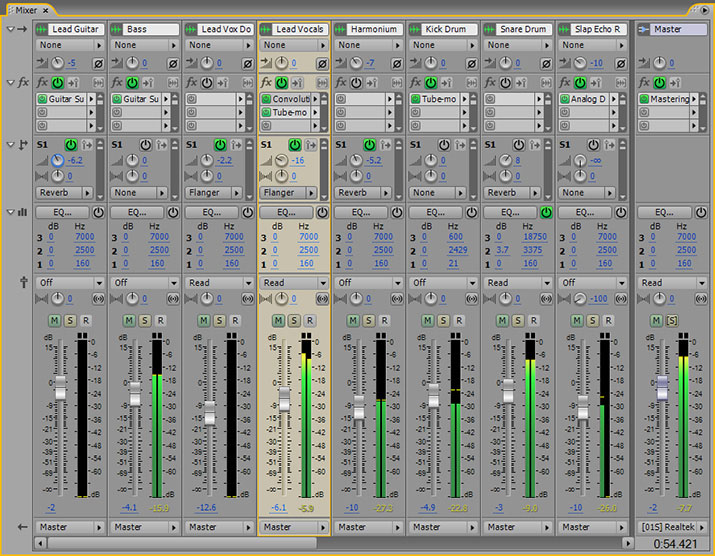The height and width of the screenshot is (556, 715).
Task: Click the Slap Echo R track name field
Action: click(x=598, y=30)
